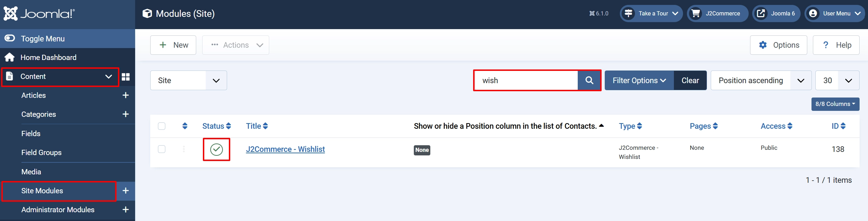This screenshot has width=868, height=221.
Task: Add new article with plus icon
Action: pos(126,95)
